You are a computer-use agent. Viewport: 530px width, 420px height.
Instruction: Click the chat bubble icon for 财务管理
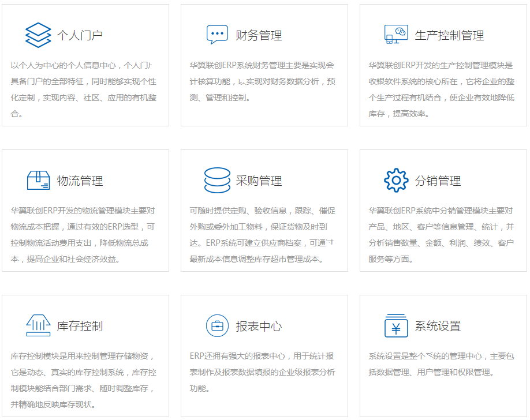point(217,35)
